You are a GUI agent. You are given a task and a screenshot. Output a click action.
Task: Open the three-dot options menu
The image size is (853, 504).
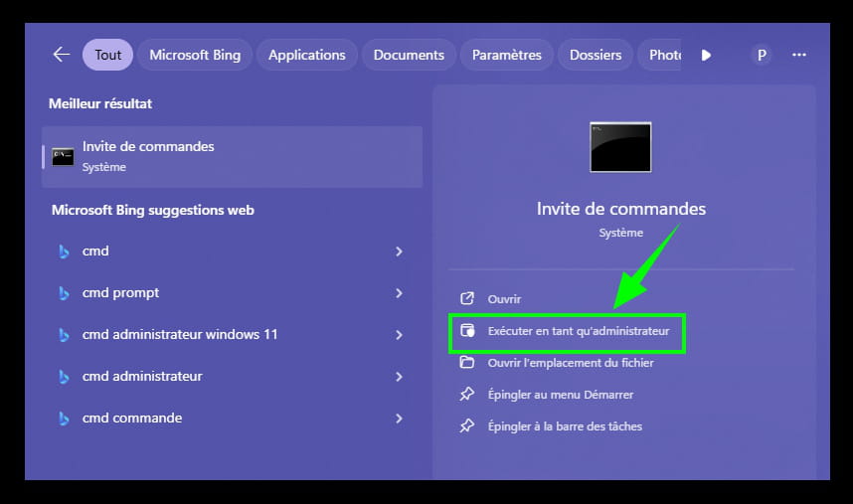(798, 55)
